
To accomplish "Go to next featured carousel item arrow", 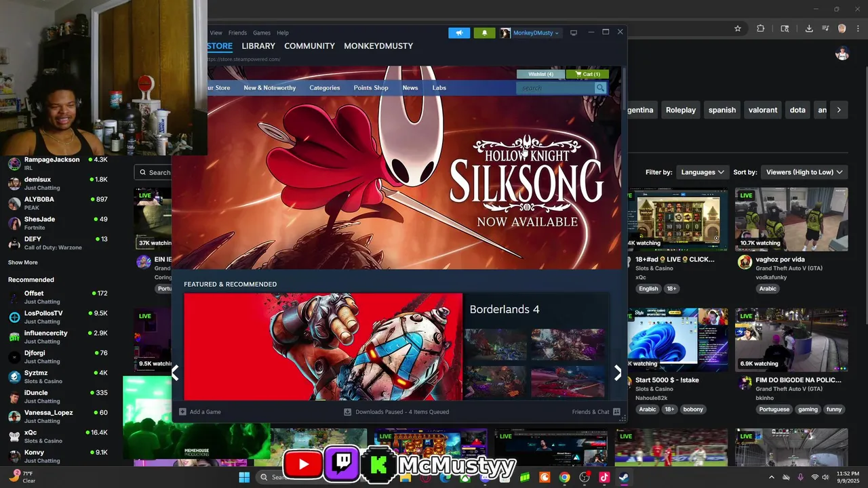I will [x=617, y=372].
